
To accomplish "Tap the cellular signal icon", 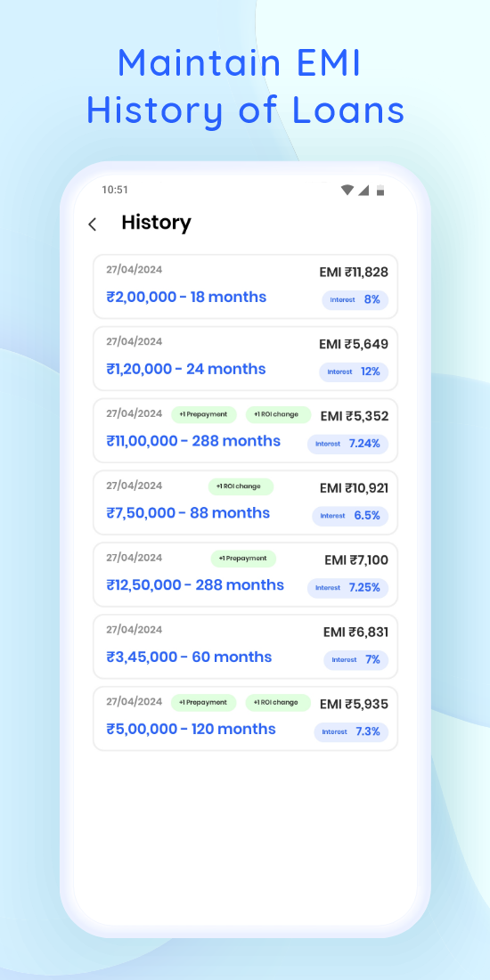I will [x=363, y=190].
